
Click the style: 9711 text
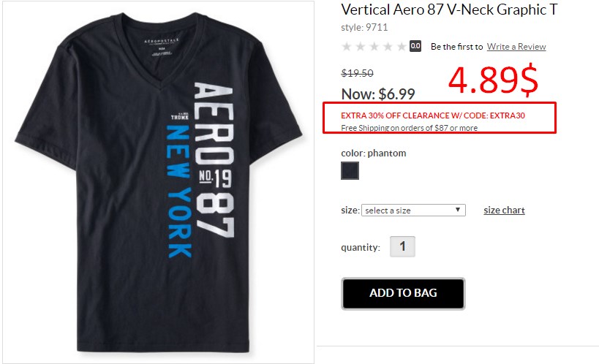[364, 27]
